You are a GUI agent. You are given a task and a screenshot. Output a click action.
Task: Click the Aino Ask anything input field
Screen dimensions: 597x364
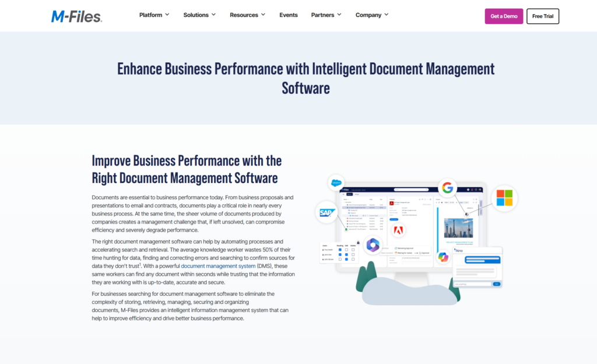pos(472,284)
